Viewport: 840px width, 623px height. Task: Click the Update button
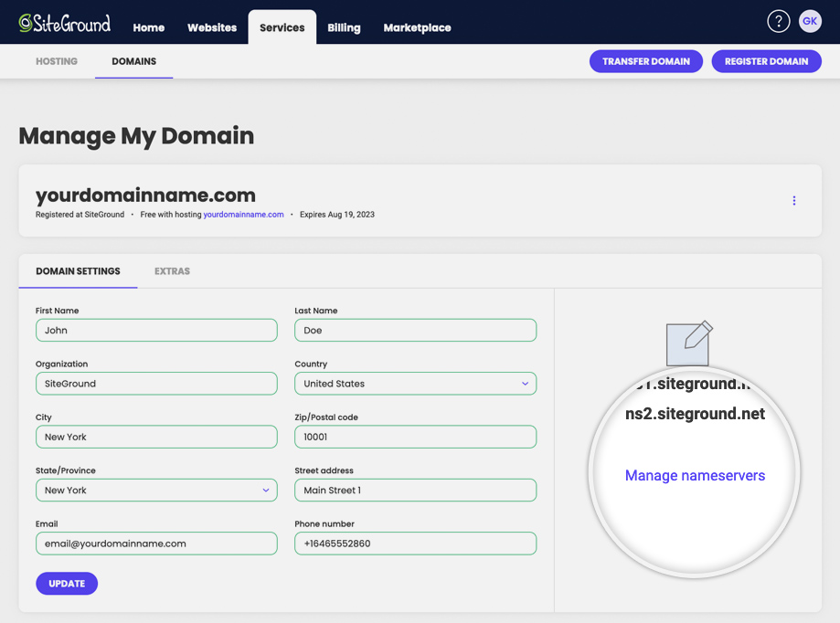click(x=67, y=584)
